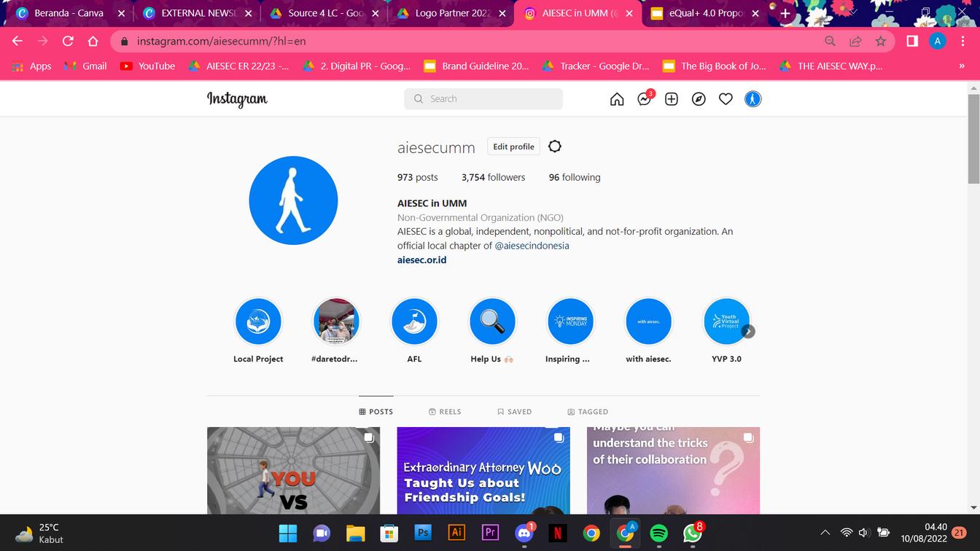
Task: Switch to Source 4 LC tab
Action: click(325, 13)
